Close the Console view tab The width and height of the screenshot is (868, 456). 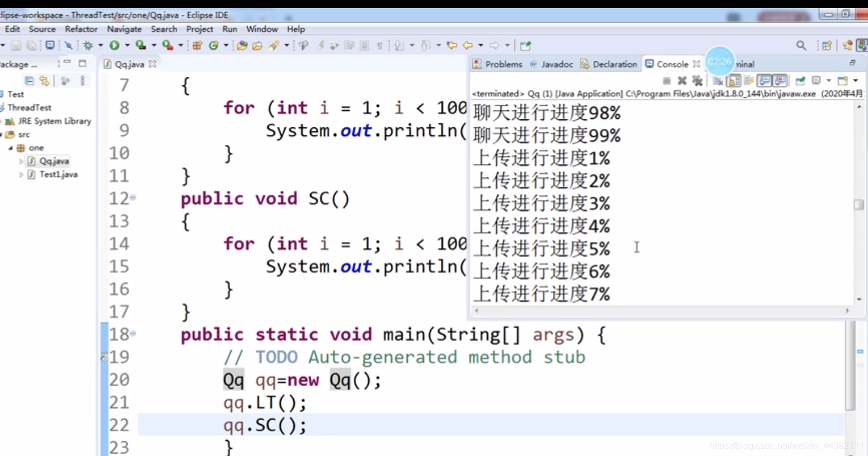(696, 64)
